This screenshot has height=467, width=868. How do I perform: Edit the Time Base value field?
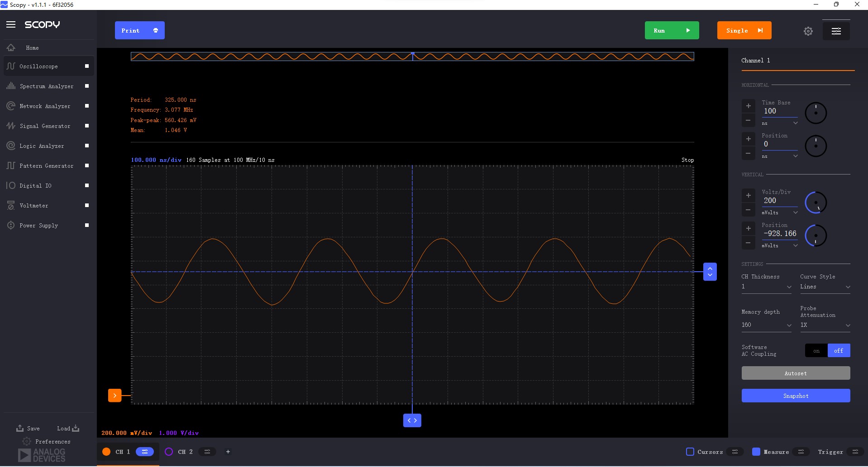pyautogui.click(x=779, y=111)
